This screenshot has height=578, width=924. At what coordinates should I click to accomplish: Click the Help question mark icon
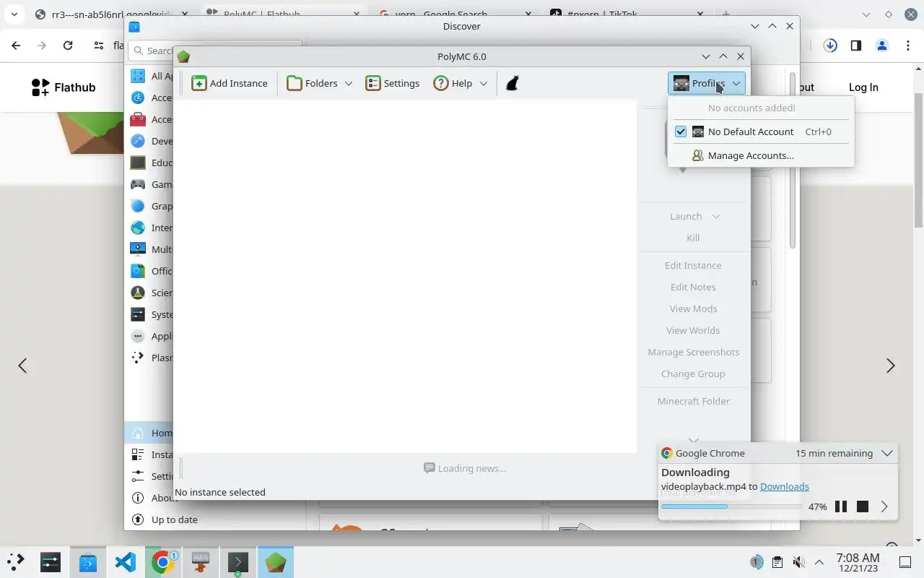(440, 83)
